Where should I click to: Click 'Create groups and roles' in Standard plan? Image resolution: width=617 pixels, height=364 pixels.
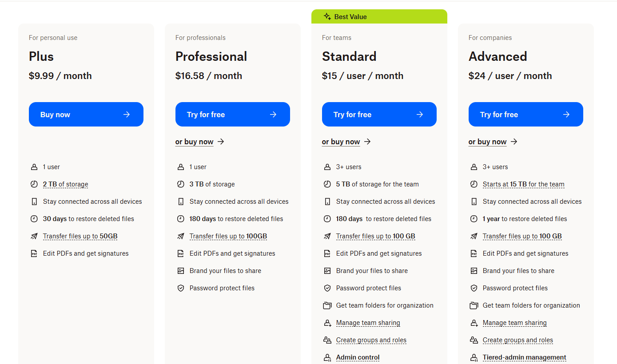click(x=371, y=340)
